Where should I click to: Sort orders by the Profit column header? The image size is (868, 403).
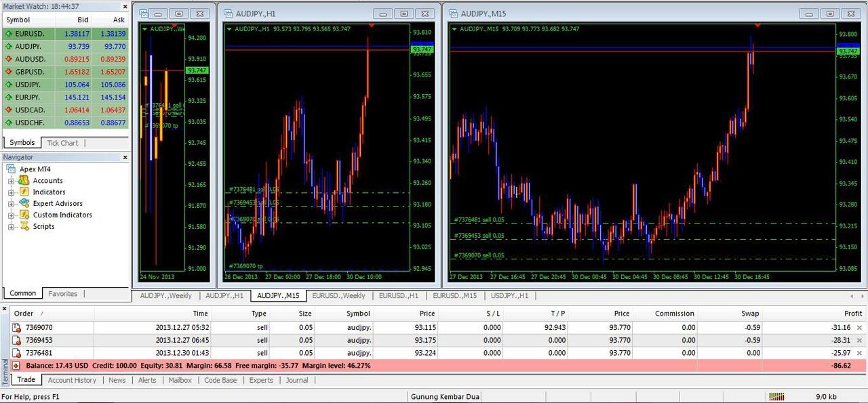(814, 314)
